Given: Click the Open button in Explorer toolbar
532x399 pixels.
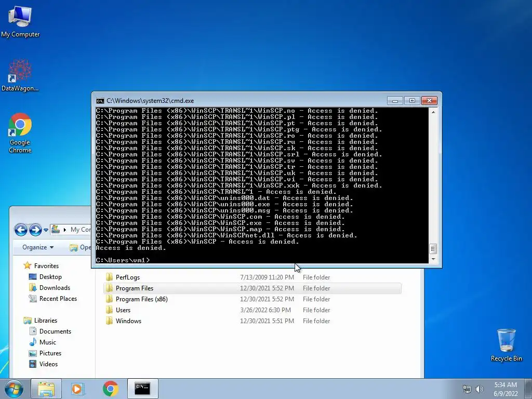Looking at the screenshot, I should [x=80, y=247].
